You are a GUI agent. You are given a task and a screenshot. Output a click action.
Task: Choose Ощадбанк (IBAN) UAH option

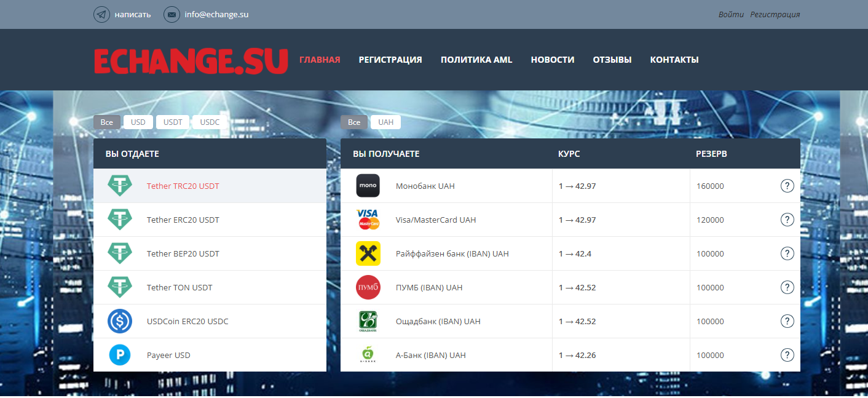[x=438, y=321]
